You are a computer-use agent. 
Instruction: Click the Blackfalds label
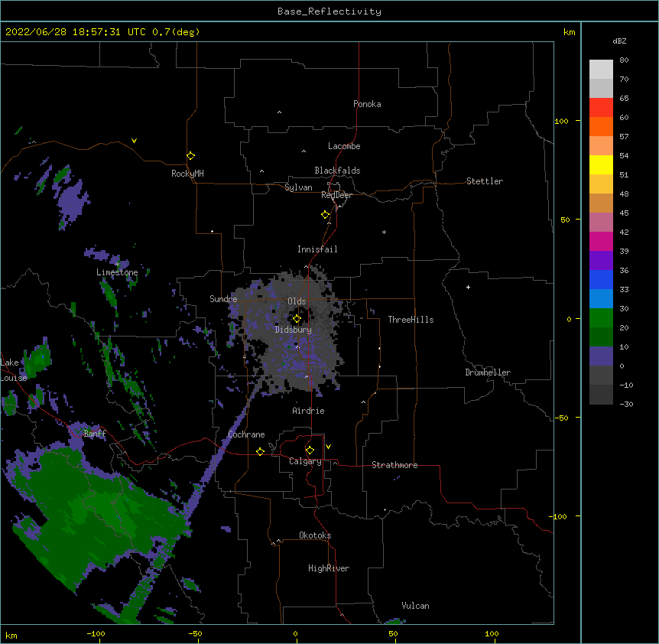(x=337, y=171)
